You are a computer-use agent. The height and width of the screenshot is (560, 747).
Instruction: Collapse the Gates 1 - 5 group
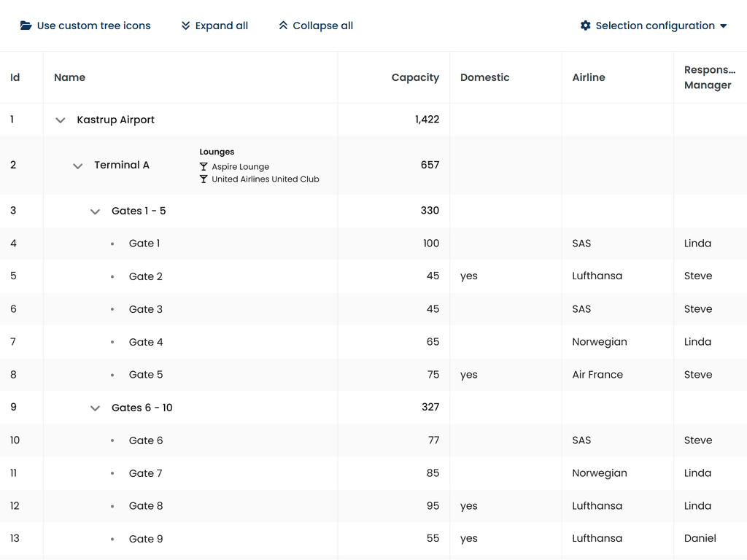tap(95, 211)
